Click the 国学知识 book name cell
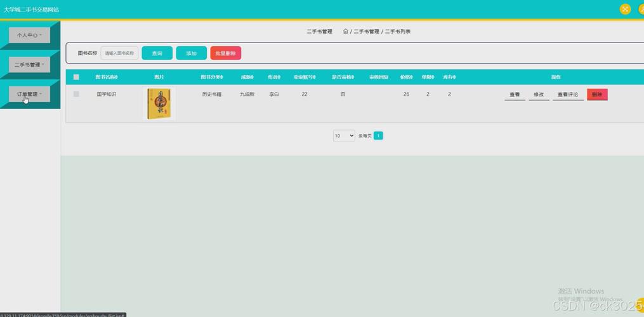Image resolution: width=644 pixels, height=317 pixels. [107, 94]
